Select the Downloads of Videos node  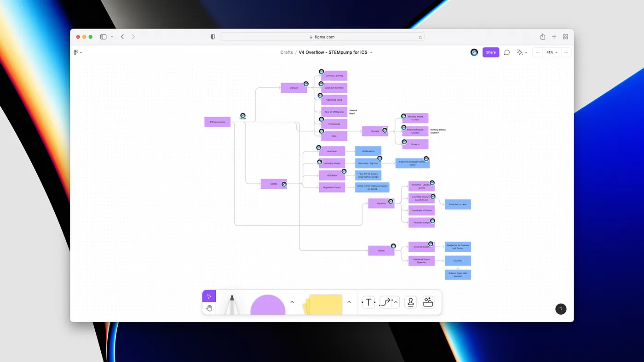pyautogui.click(x=421, y=210)
